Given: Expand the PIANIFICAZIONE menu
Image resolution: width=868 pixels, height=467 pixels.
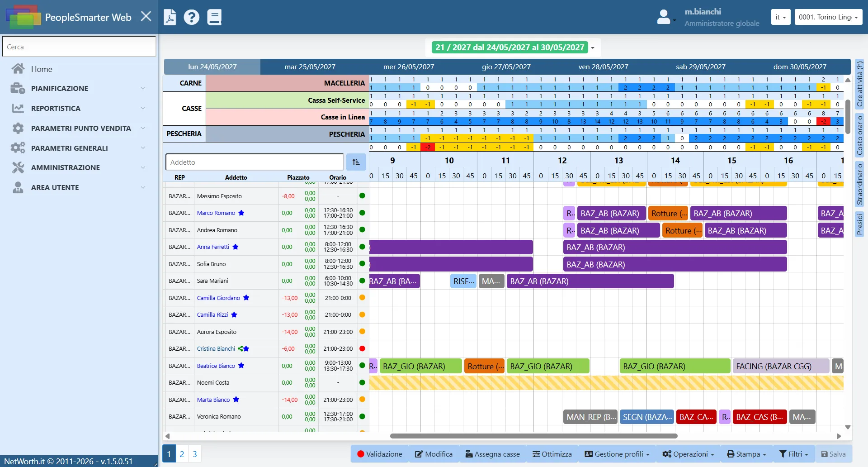Looking at the screenshot, I should (x=79, y=89).
